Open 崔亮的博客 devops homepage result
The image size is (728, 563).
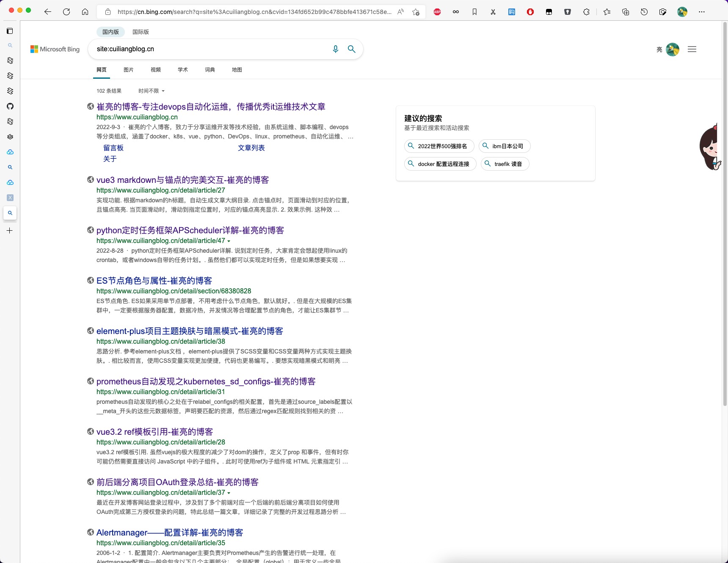[x=211, y=107]
